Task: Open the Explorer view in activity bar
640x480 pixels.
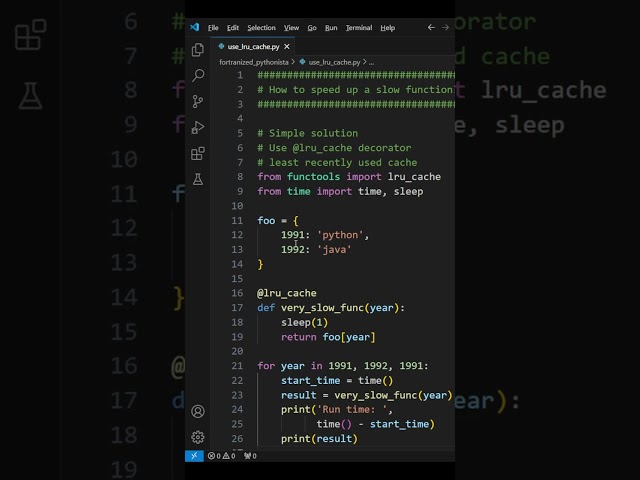Action: tap(198, 50)
